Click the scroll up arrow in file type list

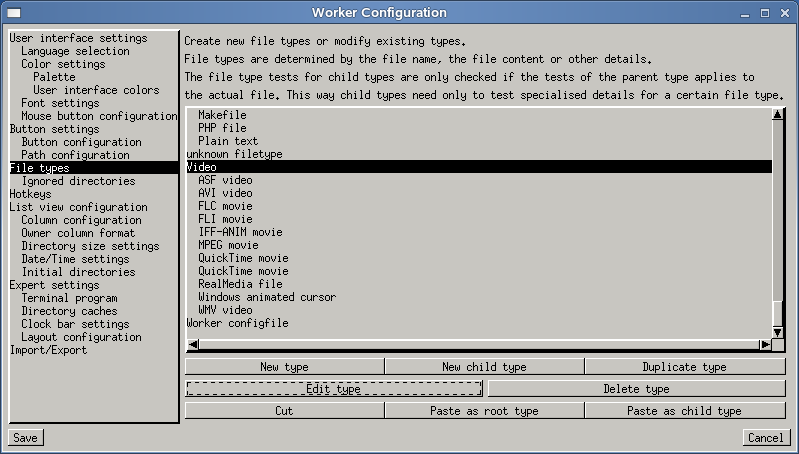tap(777, 115)
